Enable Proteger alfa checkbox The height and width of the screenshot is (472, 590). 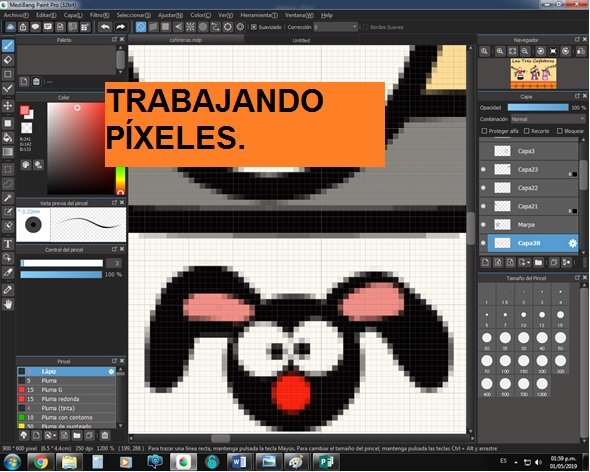484,131
